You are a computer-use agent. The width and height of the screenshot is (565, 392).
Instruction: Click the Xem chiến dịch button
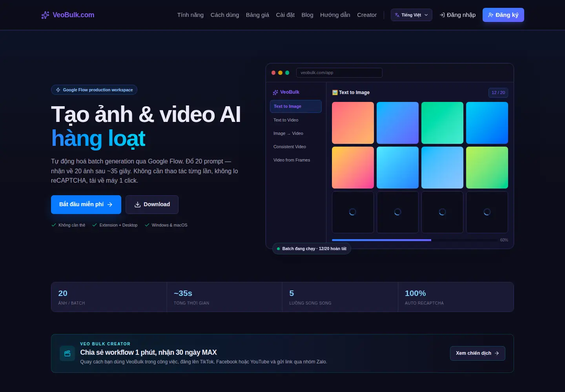tap(478, 353)
